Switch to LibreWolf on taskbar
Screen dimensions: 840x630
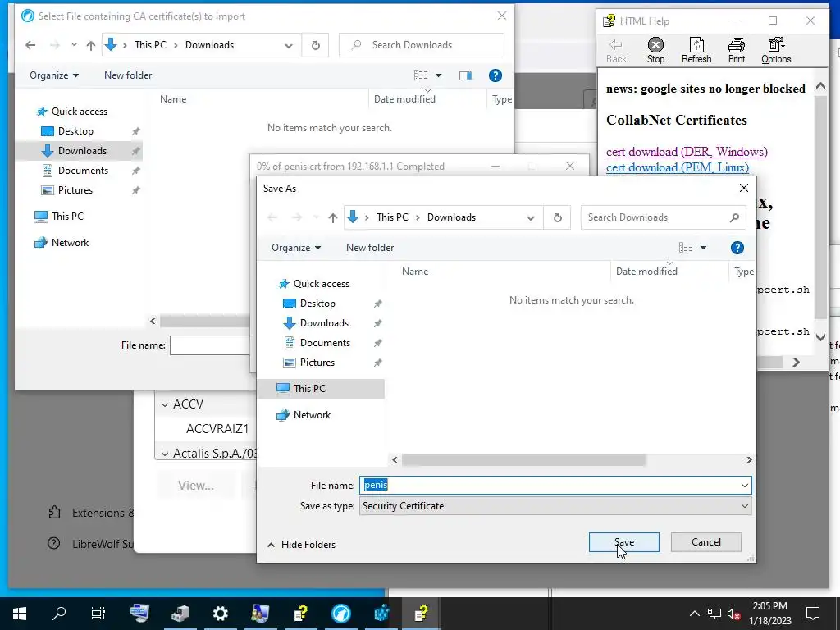point(340,614)
